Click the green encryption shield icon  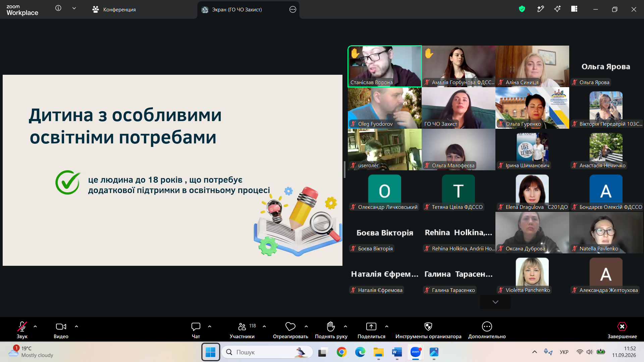(x=522, y=9)
